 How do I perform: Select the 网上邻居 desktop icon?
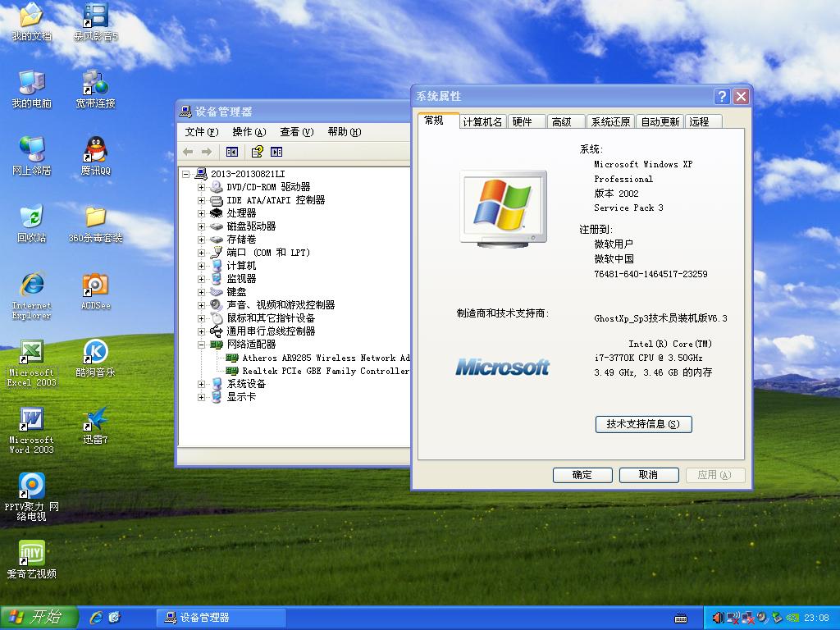[x=32, y=157]
